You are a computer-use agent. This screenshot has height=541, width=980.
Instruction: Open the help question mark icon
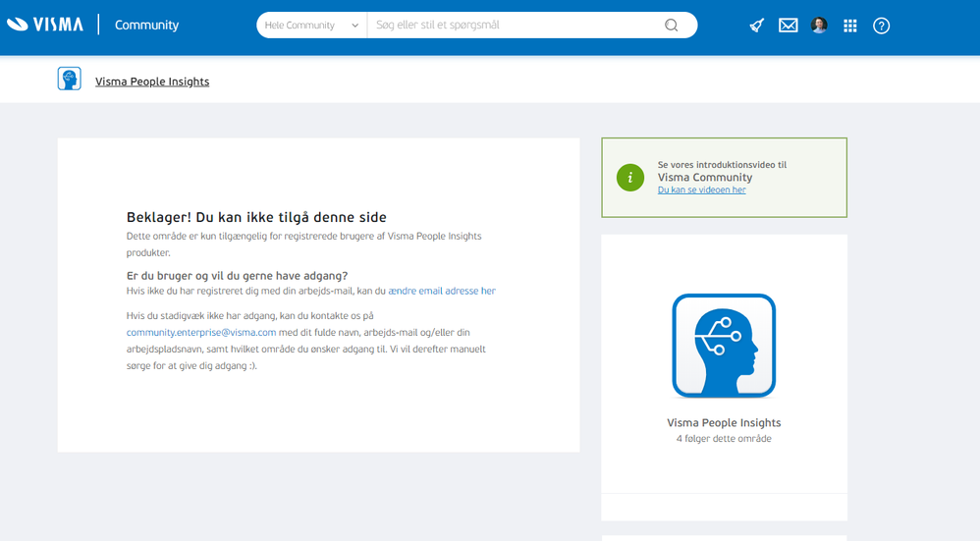[x=881, y=26]
